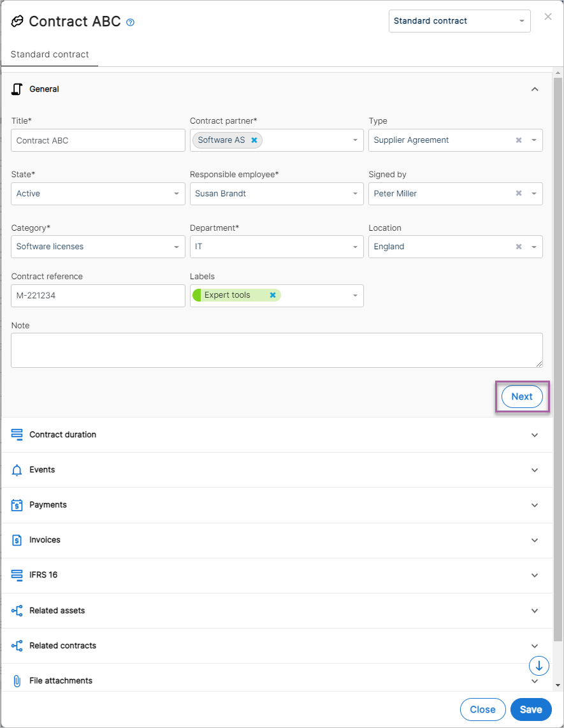
Task: Click the File attachments paperclip icon
Action: [17, 681]
